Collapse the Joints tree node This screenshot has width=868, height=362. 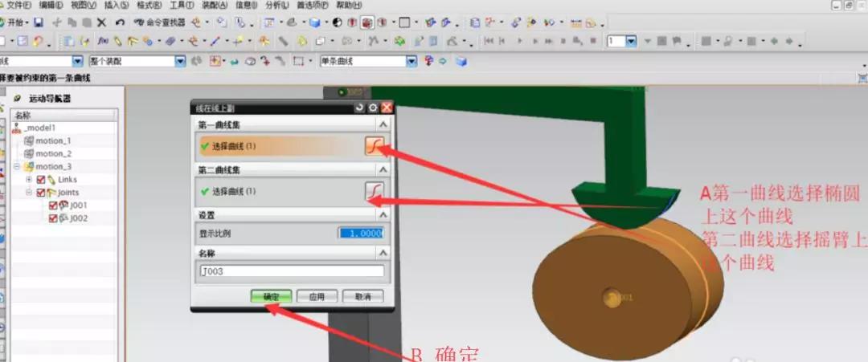(29, 193)
